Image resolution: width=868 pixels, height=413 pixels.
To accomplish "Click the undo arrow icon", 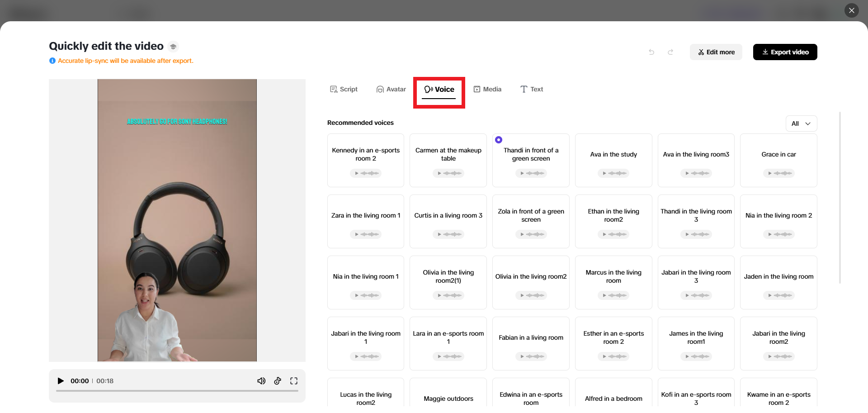I will 651,52.
